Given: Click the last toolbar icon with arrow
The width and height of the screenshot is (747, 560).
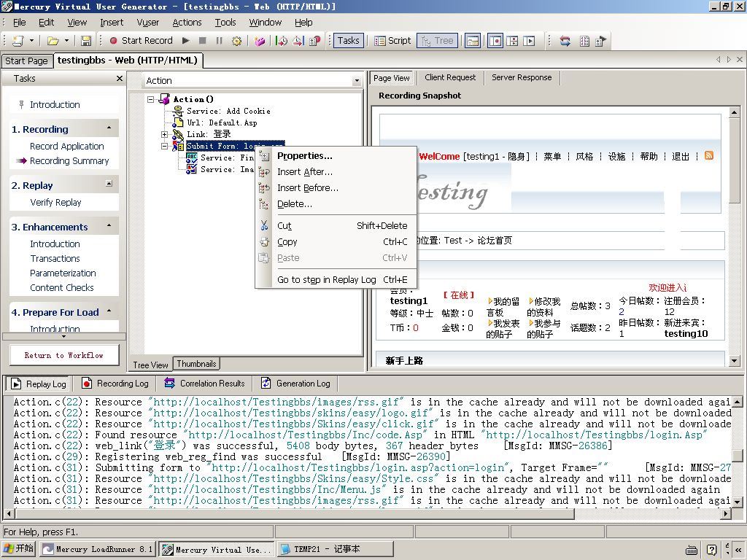Looking at the screenshot, I should point(601,41).
